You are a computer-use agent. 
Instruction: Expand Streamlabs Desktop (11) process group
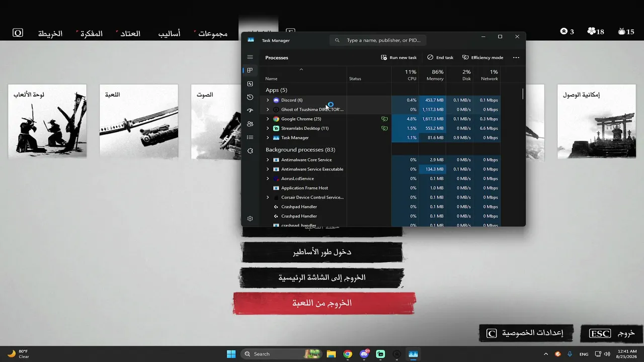point(268,128)
